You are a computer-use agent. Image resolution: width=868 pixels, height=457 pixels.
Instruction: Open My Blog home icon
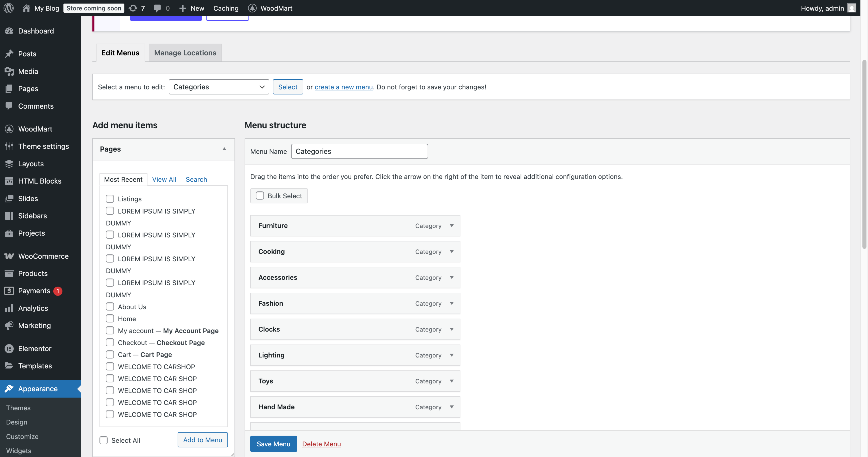pos(26,8)
